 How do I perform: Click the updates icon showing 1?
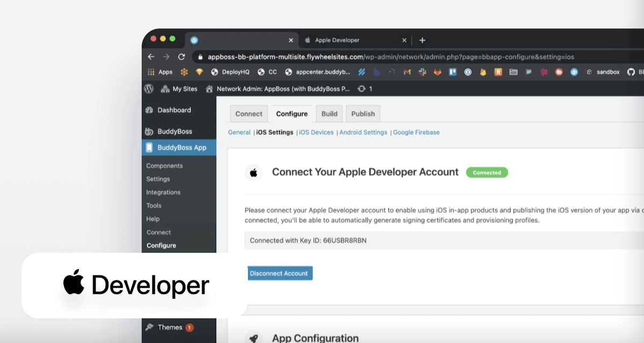365,89
